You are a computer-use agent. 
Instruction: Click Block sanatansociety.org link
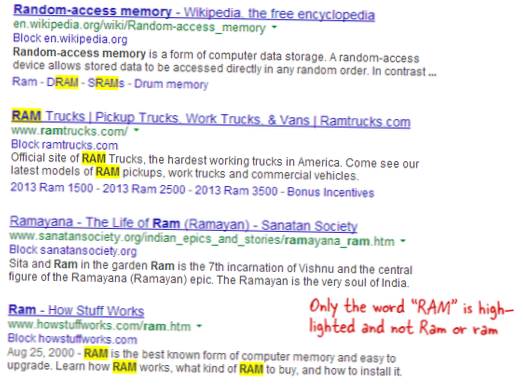[73, 250]
